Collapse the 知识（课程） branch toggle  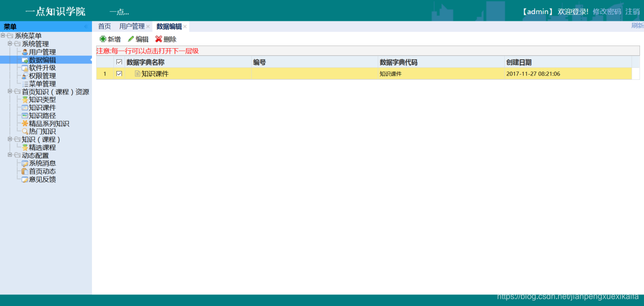(x=10, y=139)
